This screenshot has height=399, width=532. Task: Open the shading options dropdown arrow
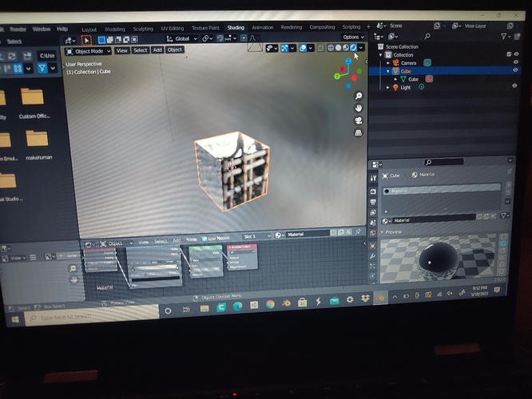pos(361,47)
